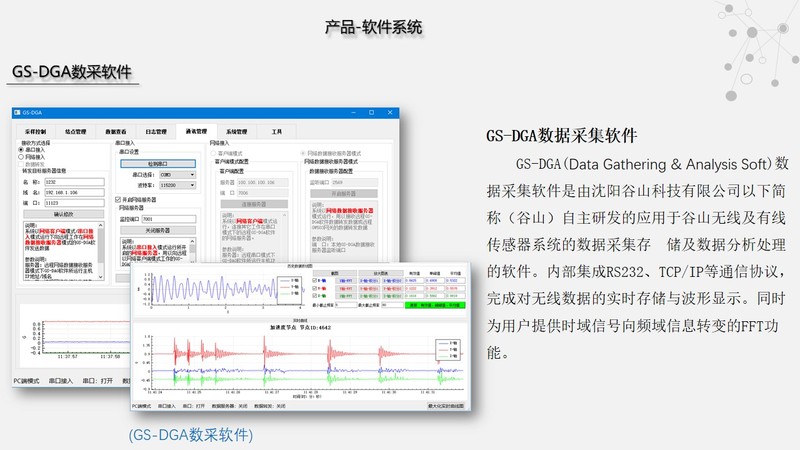Screen dimensions: 800x450
Task: Click the 监听端口 field showing 2569
Action: (355, 182)
